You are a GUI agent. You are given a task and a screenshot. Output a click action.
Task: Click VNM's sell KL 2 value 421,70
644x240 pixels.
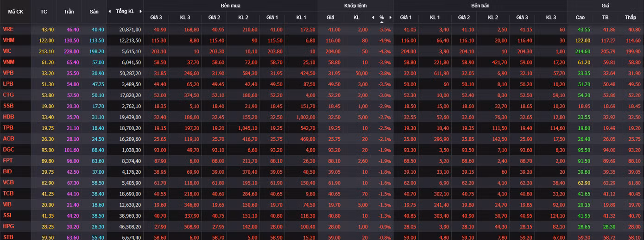click(x=499, y=63)
